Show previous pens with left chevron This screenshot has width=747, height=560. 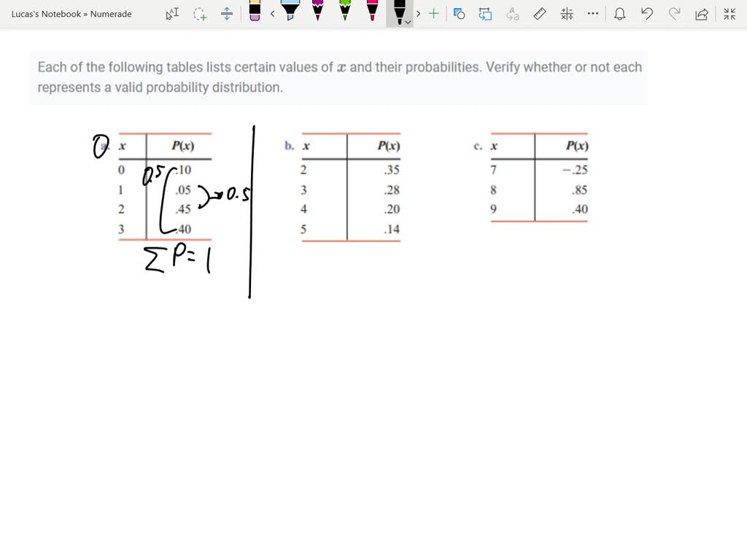pyautogui.click(x=273, y=14)
